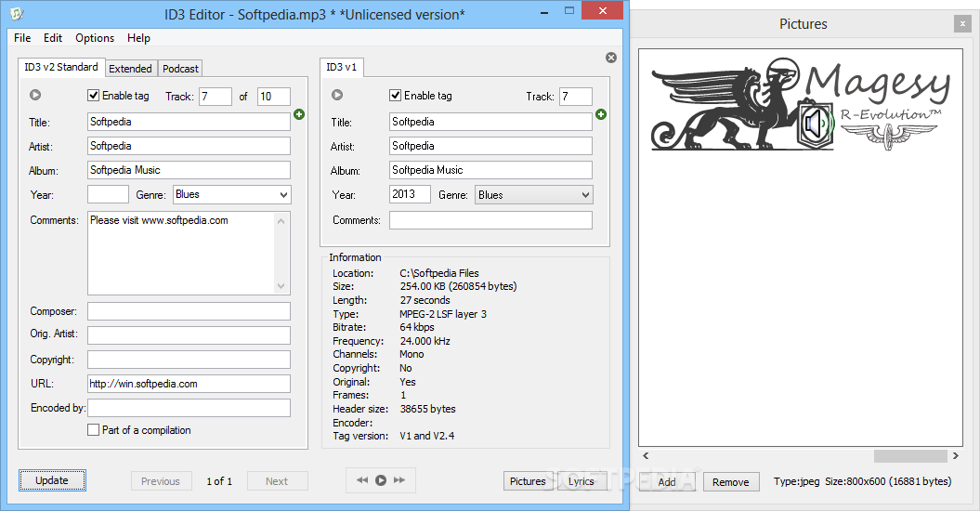The width and height of the screenshot is (980, 511).
Task: Click the Pictures button
Action: (528, 481)
